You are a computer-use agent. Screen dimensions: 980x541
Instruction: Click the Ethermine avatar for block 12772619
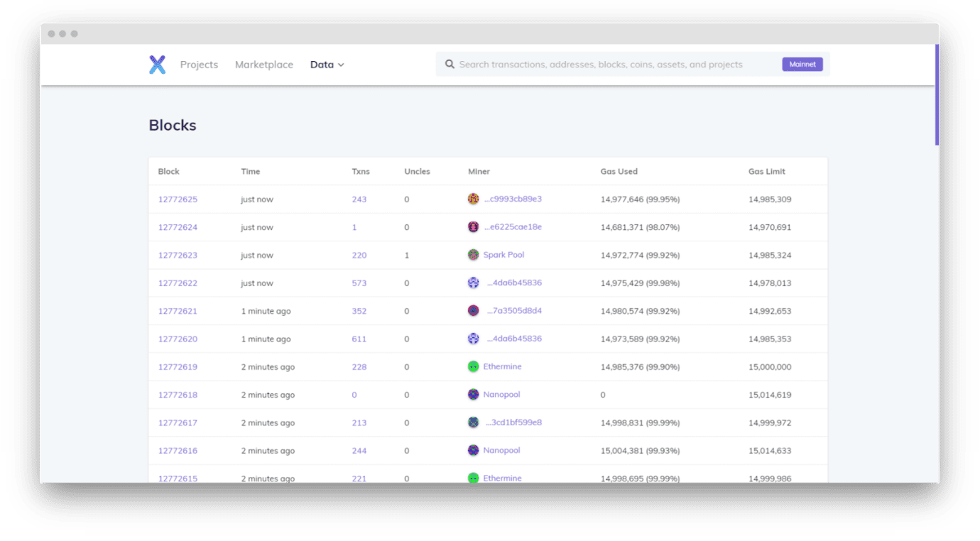point(473,367)
